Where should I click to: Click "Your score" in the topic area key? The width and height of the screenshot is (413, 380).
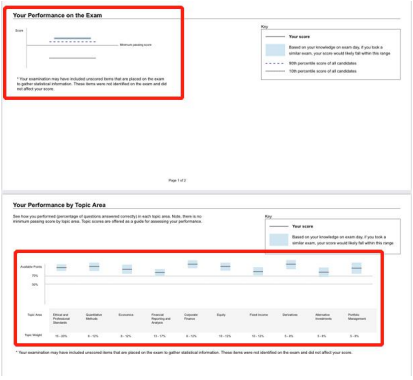303,226
